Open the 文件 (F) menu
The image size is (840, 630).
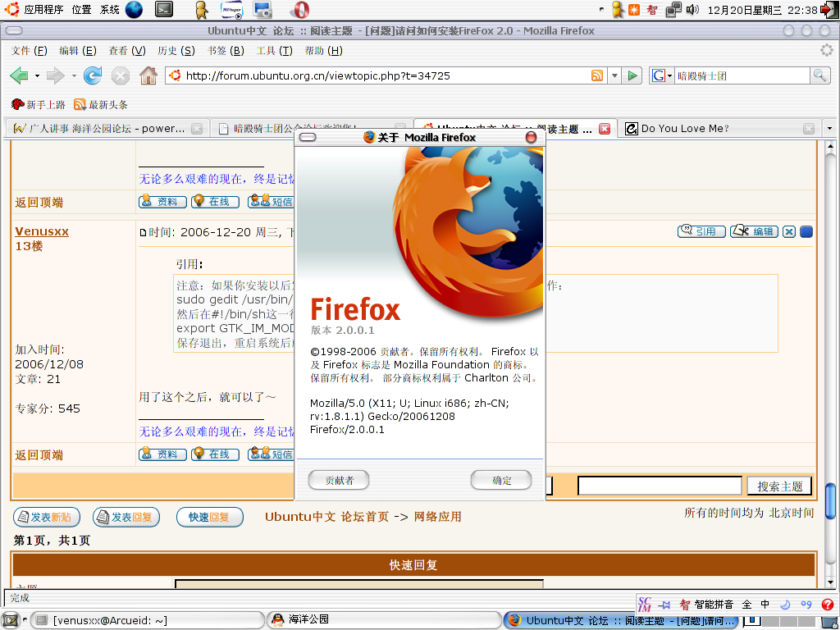tap(30, 51)
